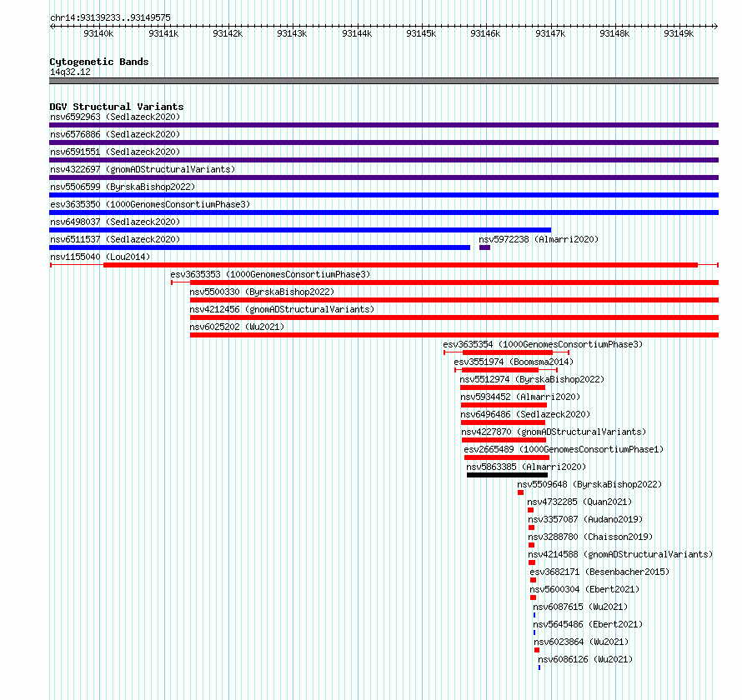Image resolution: width=742 pixels, height=700 pixels.
Task: Click nsv6086126 (Wu2021) label
Action: pyautogui.click(x=585, y=659)
